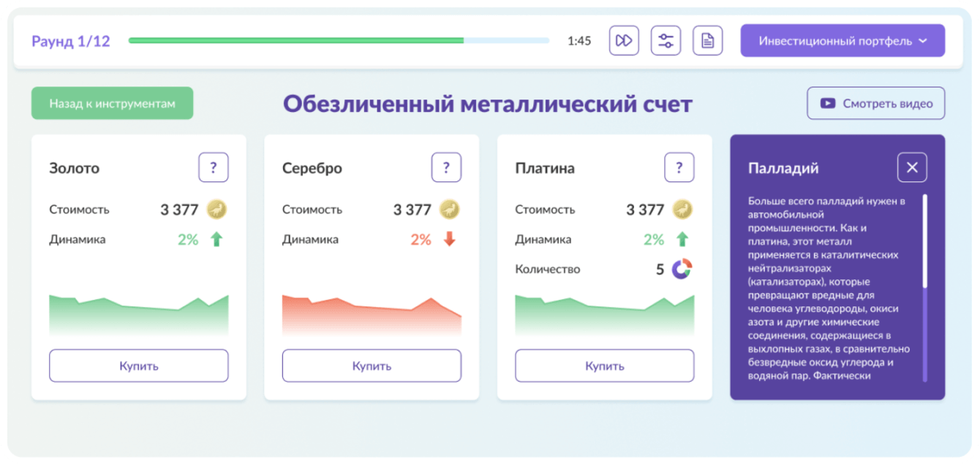Close the Палладий info panel
The image size is (980, 465).
coord(912,167)
